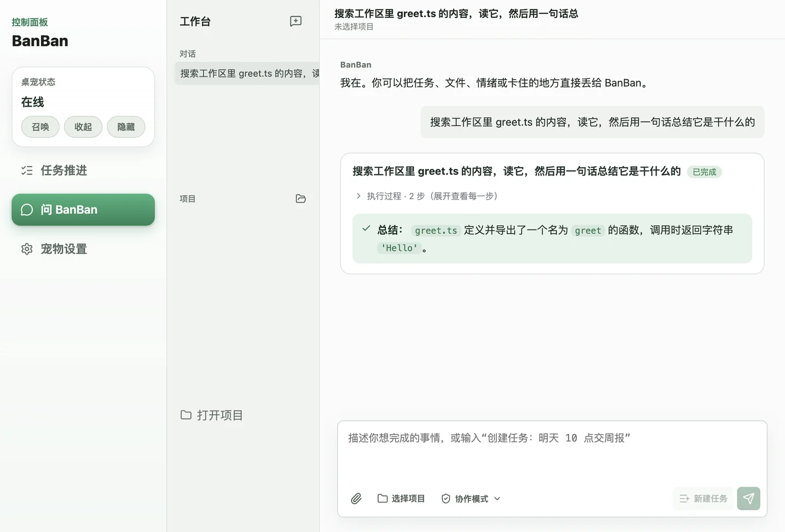Screen dimensions: 785x532
Task: Click 选择项目 below the message box
Action: (401, 498)
